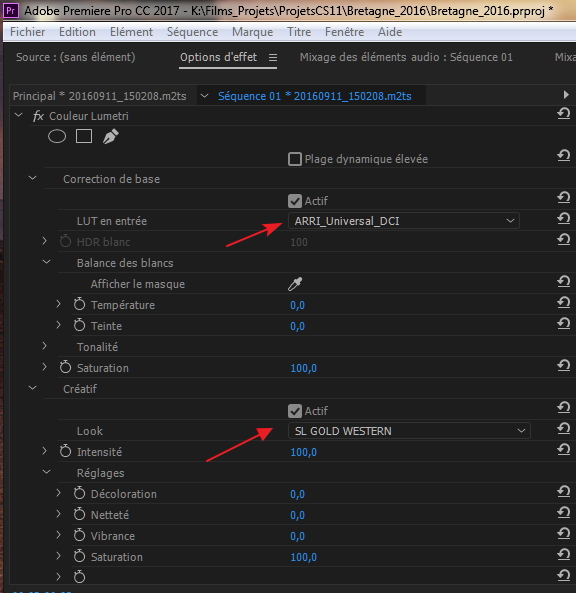This screenshot has width=576, height=593.
Task: Reset the Teinte parameter
Action: (x=564, y=324)
